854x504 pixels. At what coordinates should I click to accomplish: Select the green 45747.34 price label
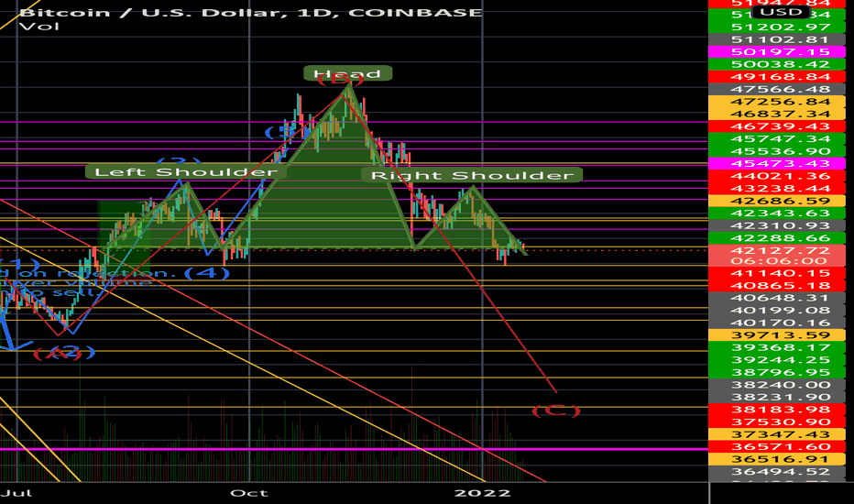tap(777, 139)
